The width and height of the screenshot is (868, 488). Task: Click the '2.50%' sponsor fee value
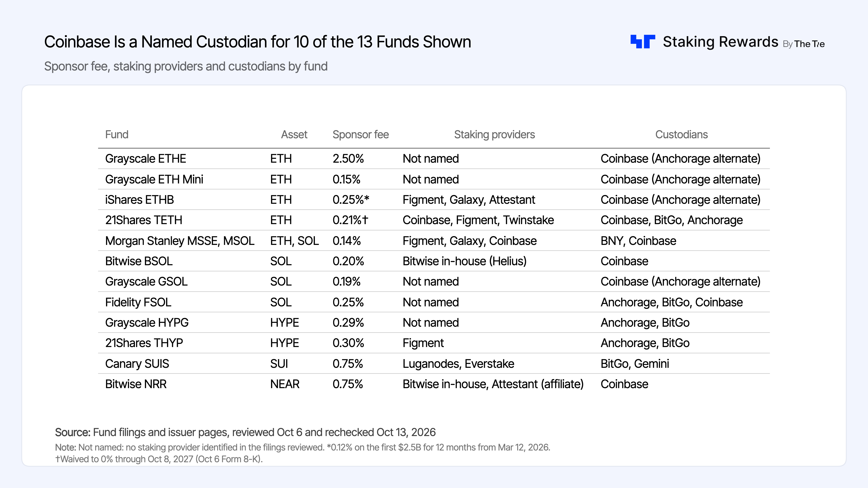pyautogui.click(x=348, y=159)
